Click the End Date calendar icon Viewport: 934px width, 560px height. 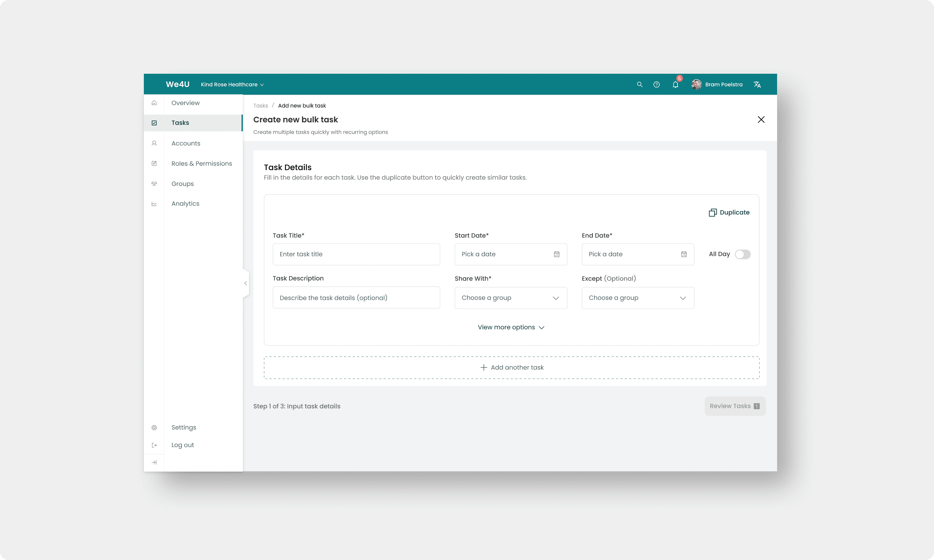coord(684,254)
